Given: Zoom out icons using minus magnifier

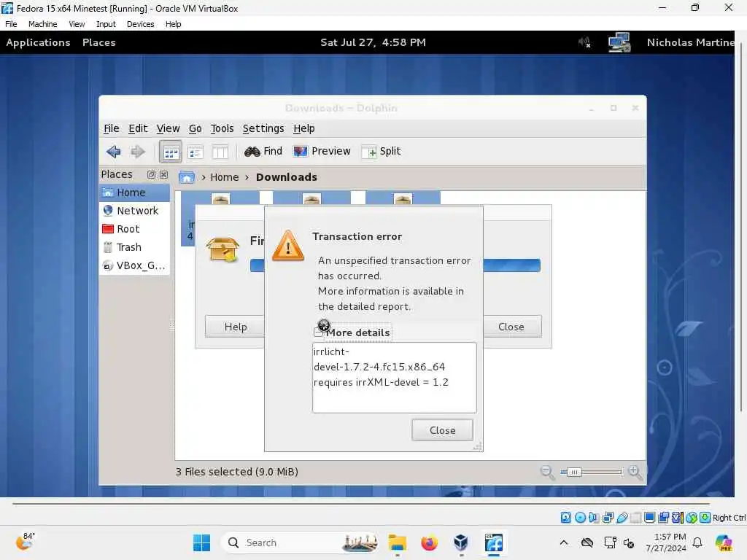Looking at the screenshot, I should coord(547,472).
